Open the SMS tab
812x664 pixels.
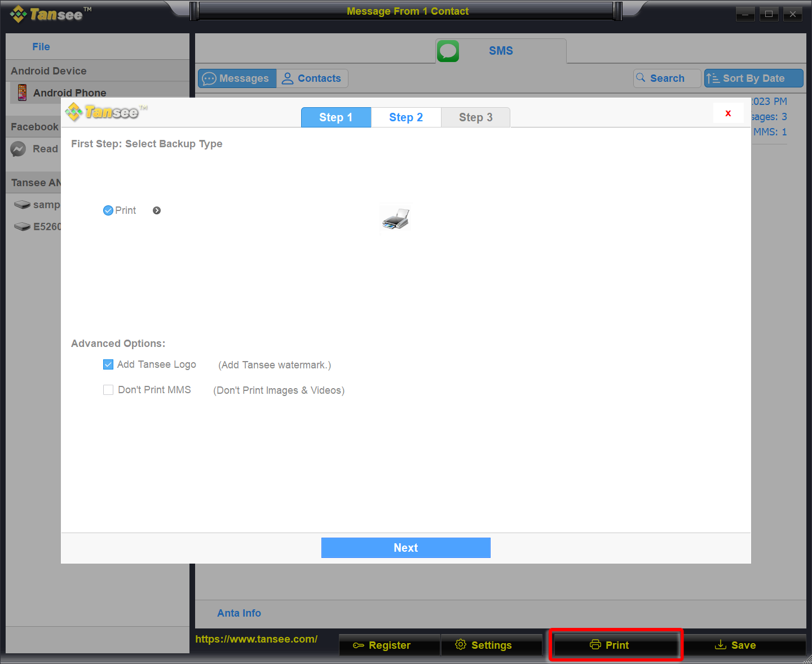[501, 51]
